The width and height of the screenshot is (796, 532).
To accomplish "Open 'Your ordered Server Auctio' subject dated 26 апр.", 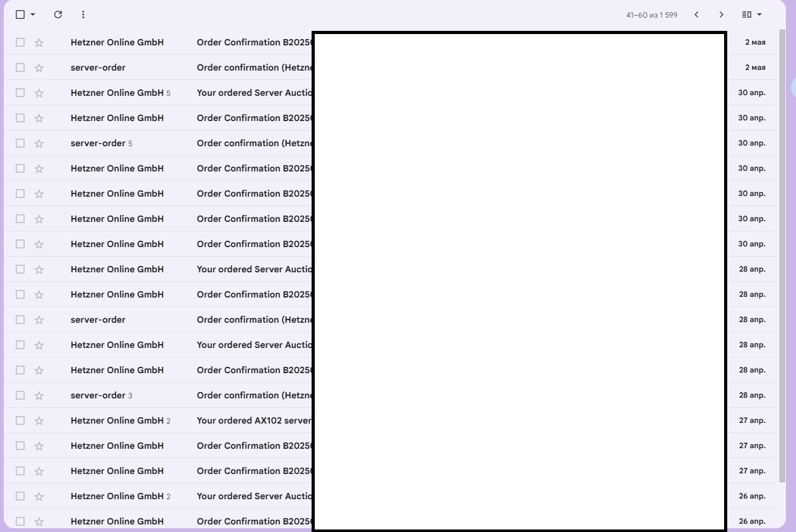I will click(x=254, y=496).
